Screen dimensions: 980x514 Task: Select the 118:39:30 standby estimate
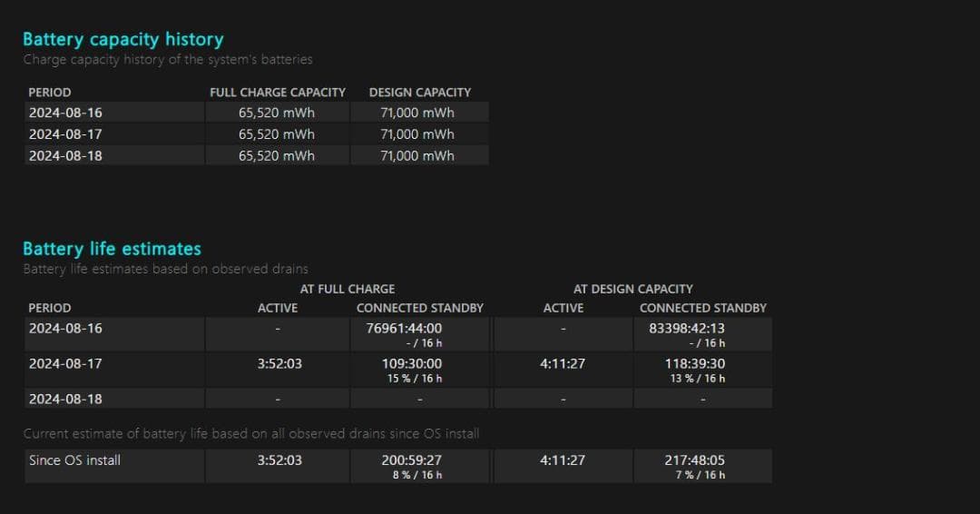694,363
